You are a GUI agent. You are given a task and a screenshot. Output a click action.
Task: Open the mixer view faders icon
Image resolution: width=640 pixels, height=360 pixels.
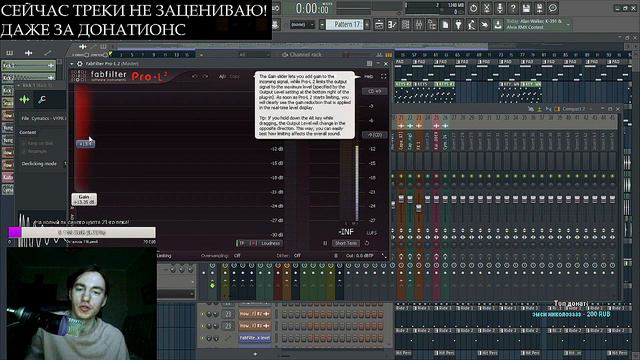pyautogui.click(x=419, y=25)
